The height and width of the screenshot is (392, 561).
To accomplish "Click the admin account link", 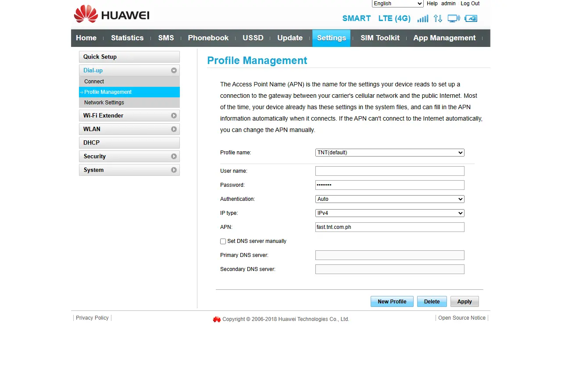I will click(x=448, y=4).
